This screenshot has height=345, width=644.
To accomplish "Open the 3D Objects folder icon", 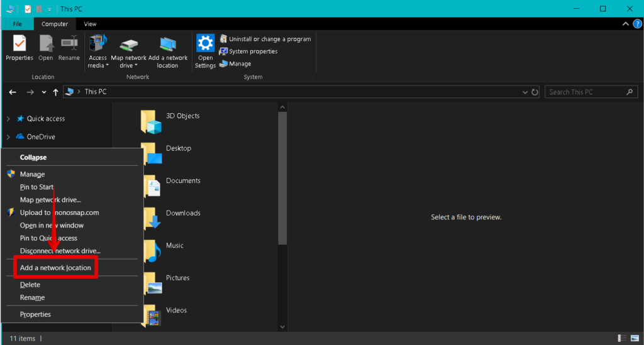I will point(152,121).
